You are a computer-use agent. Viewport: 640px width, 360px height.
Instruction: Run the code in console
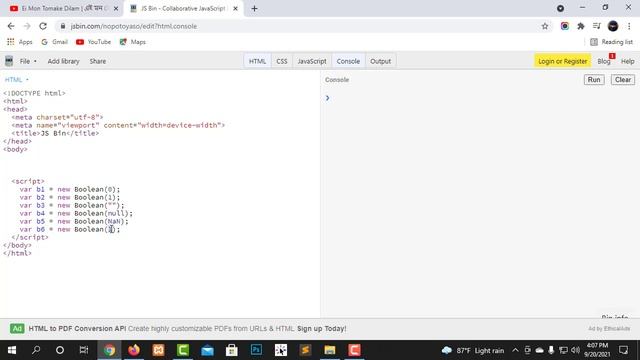pyautogui.click(x=594, y=80)
